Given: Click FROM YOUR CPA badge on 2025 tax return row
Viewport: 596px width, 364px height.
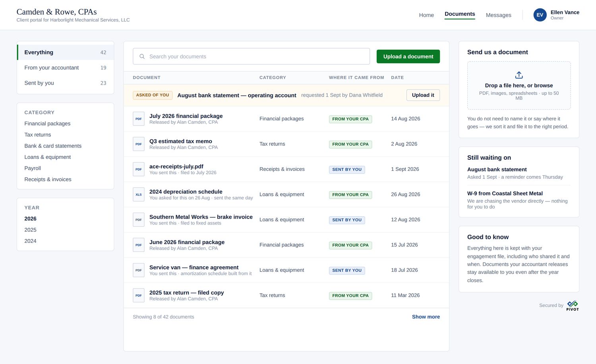Looking at the screenshot, I should tap(350, 296).
